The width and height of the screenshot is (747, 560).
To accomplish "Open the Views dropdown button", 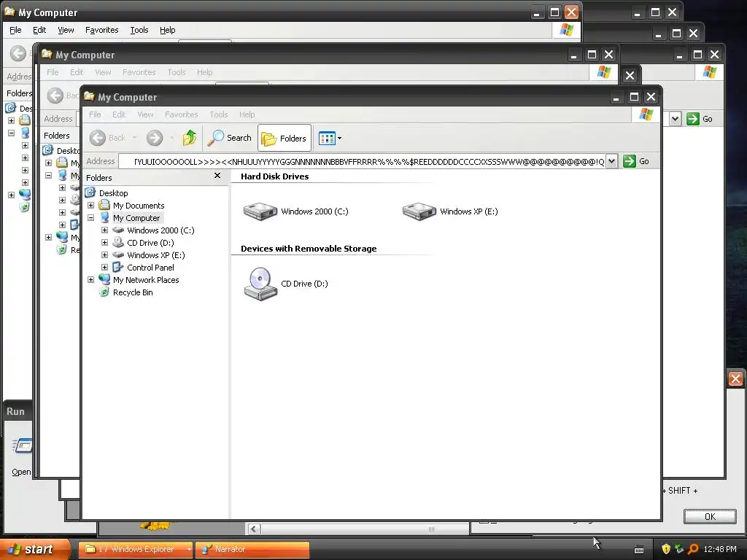I will 330,138.
